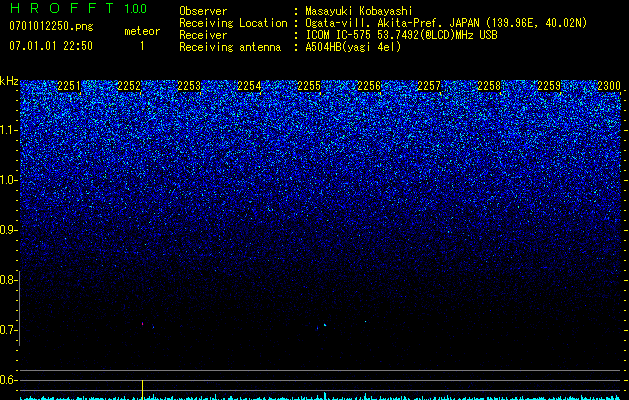The image size is (629, 400).
Task: Click the HROFFT program title
Action: point(62,8)
